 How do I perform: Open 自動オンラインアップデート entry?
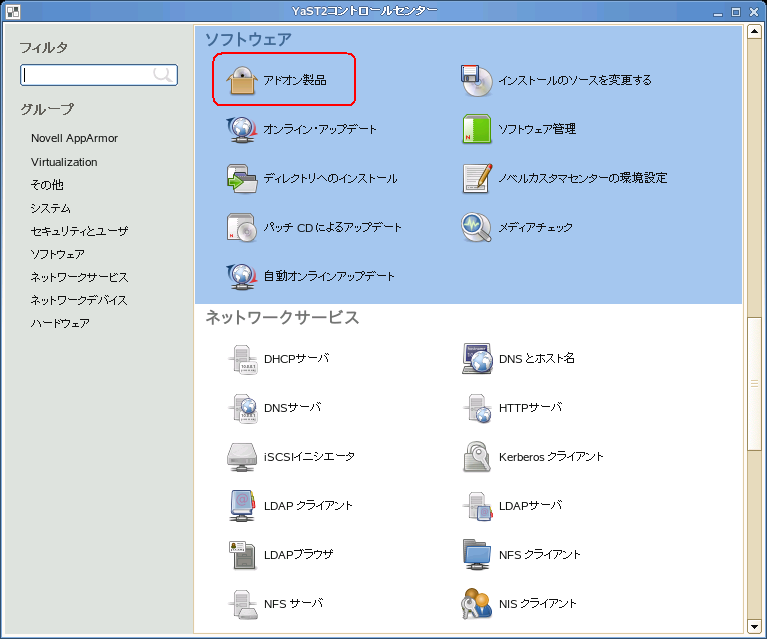(x=242, y=276)
